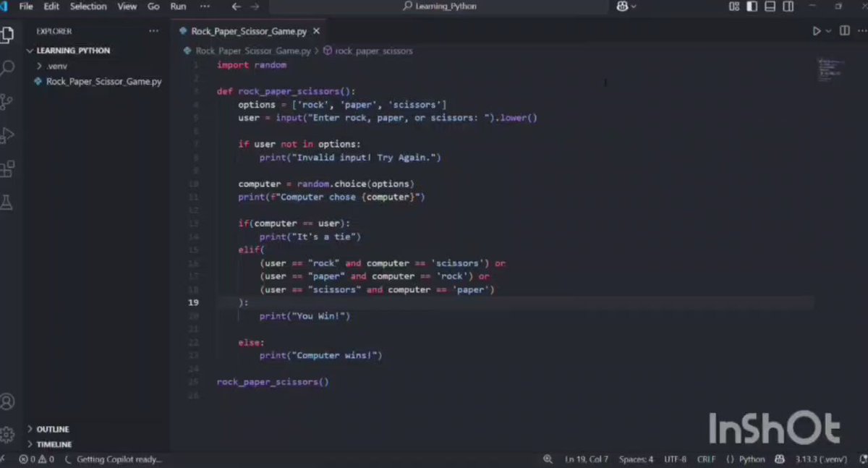Toggle the primary side bar visibility
868x468 pixels.
tap(752, 7)
